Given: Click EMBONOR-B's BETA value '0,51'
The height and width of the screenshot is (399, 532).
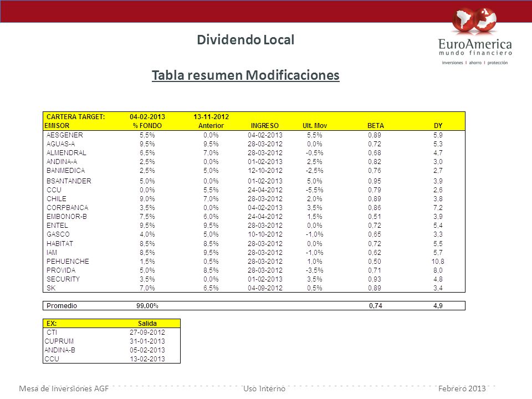Looking at the screenshot, I should point(375,216).
